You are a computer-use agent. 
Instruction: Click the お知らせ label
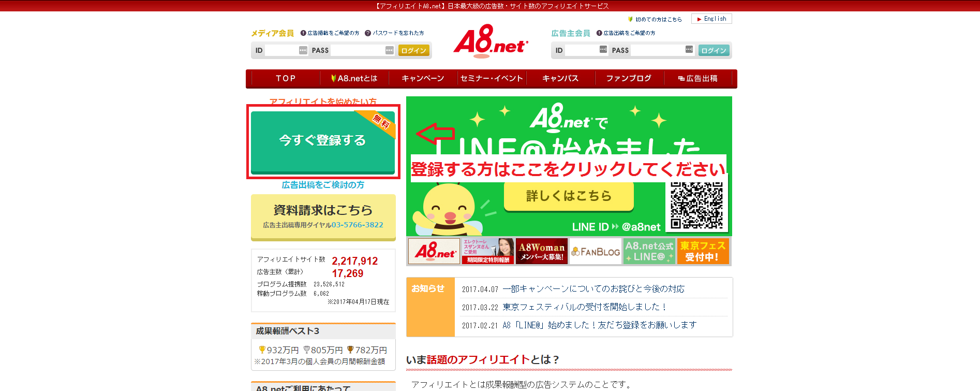click(x=428, y=288)
